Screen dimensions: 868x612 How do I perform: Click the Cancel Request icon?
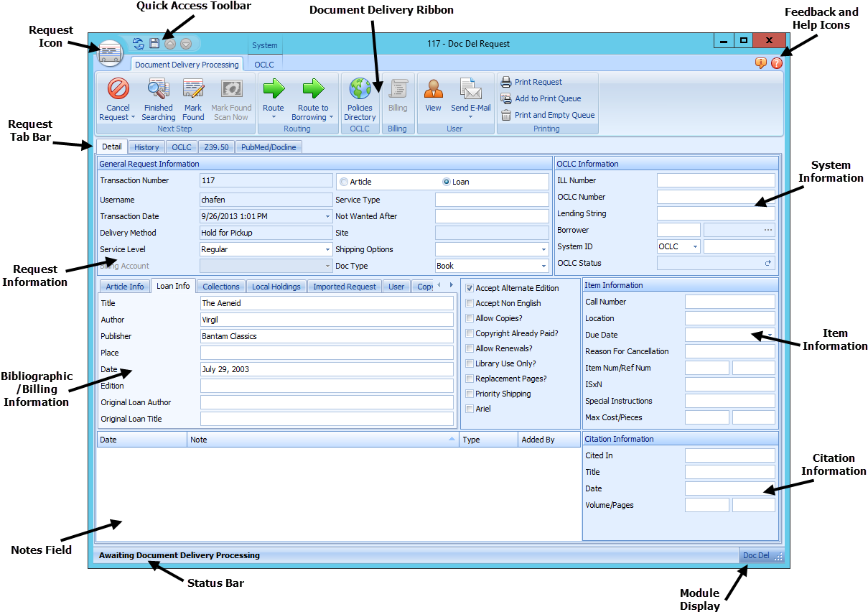coord(118,88)
